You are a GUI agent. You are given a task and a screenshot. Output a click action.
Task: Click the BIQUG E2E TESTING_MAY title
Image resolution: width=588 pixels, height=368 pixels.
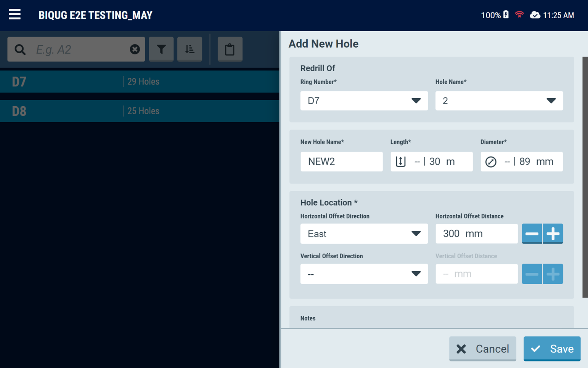(95, 15)
